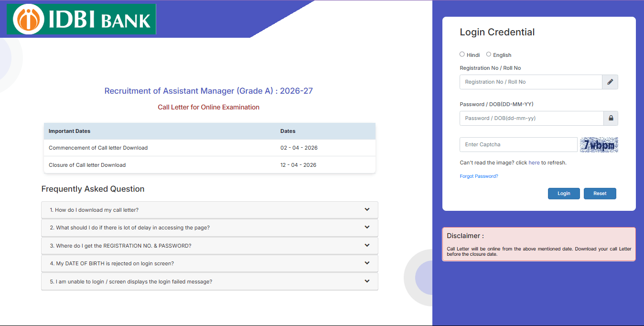Click the Enter Captcha input box
The image size is (644, 326).
518,144
